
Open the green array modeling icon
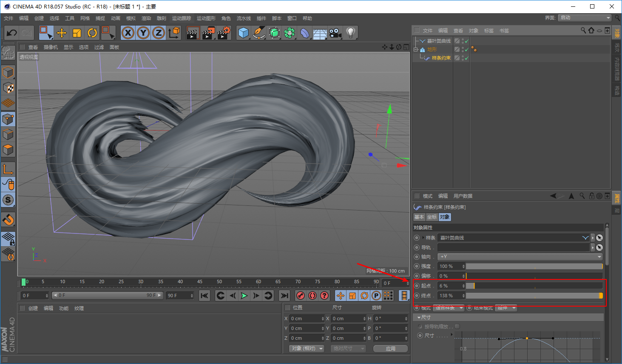[290, 33]
